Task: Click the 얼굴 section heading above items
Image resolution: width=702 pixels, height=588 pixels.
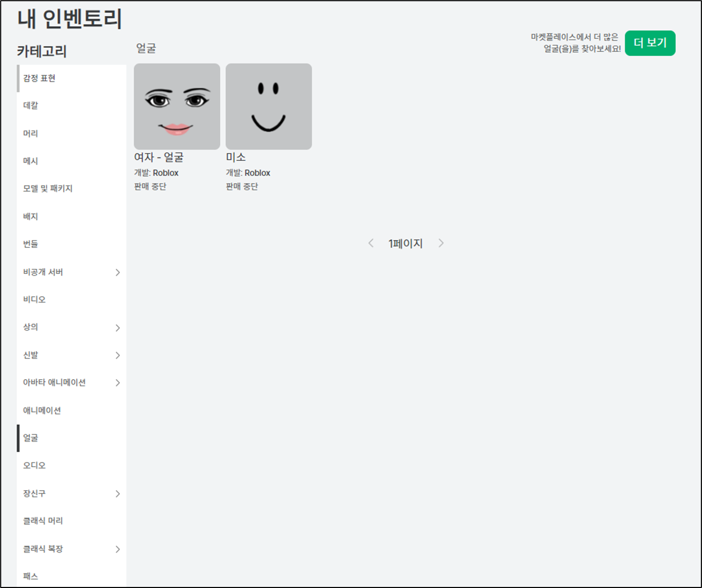Action: (146, 48)
